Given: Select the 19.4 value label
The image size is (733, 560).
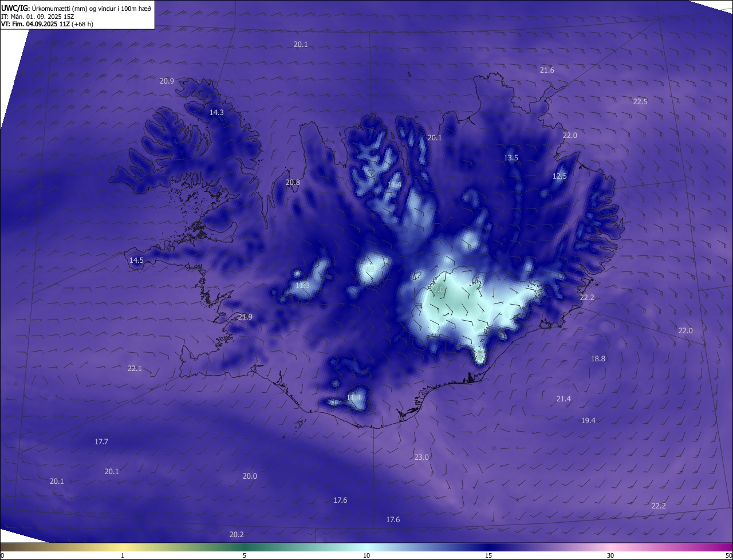Looking at the screenshot, I should 588,421.
